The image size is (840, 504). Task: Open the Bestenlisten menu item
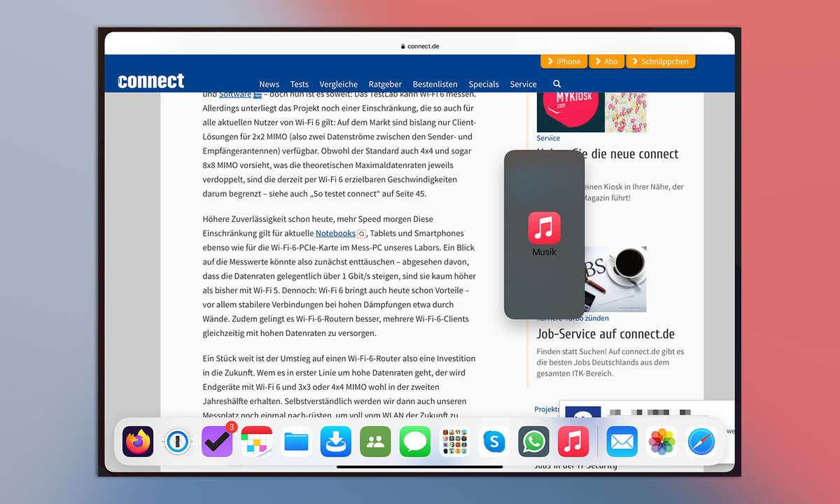(x=435, y=84)
